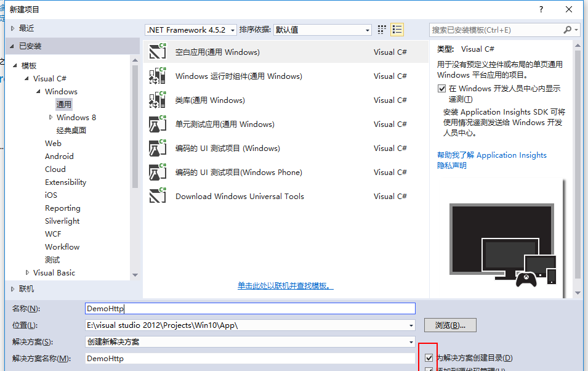Select the Download Windows Universal Tools icon
The height and width of the screenshot is (371, 588).
coord(158,195)
